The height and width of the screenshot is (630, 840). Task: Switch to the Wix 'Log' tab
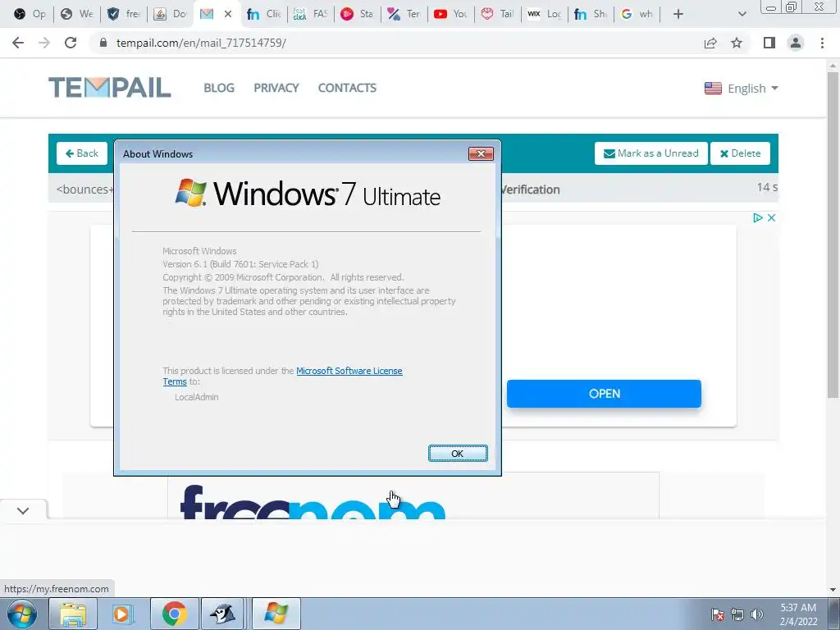(x=544, y=14)
